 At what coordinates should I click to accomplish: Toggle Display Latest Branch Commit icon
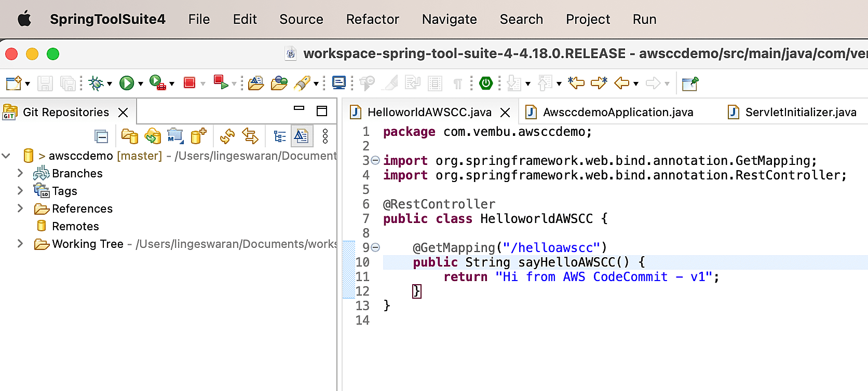[x=302, y=136]
